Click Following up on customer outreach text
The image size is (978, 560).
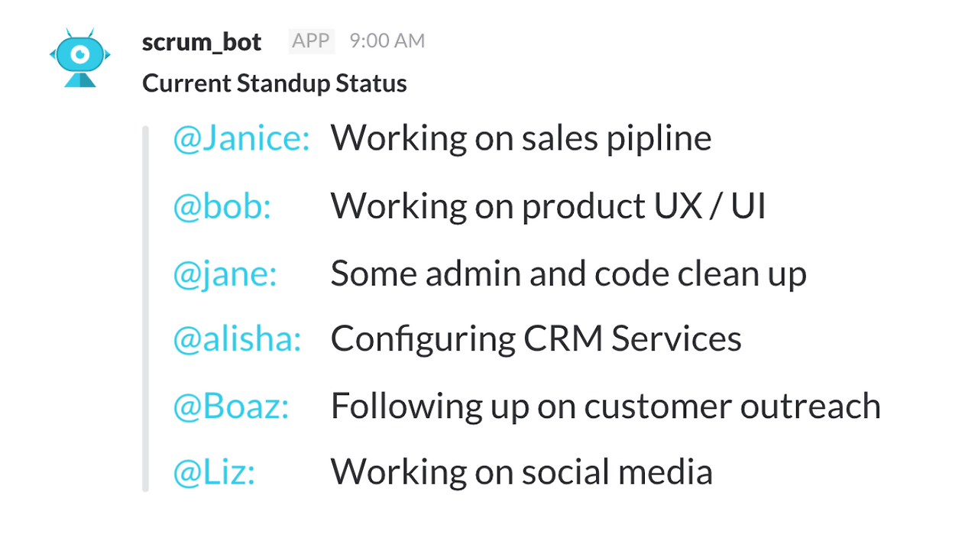click(605, 406)
